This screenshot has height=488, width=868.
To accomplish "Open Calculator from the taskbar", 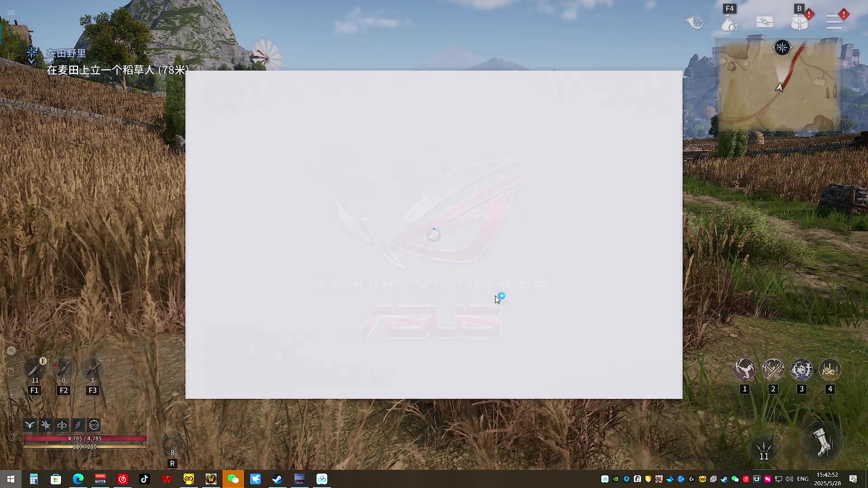I will click(x=34, y=479).
